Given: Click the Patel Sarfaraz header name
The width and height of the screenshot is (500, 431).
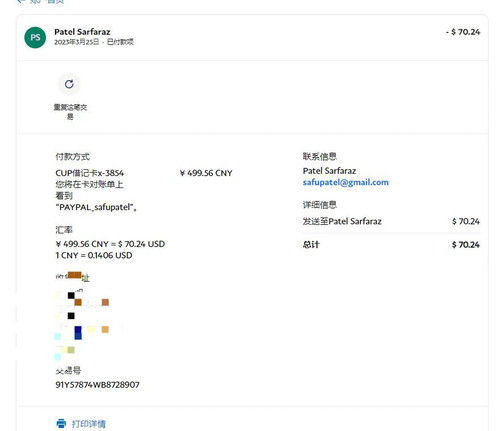Looking at the screenshot, I should (x=82, y=32).
